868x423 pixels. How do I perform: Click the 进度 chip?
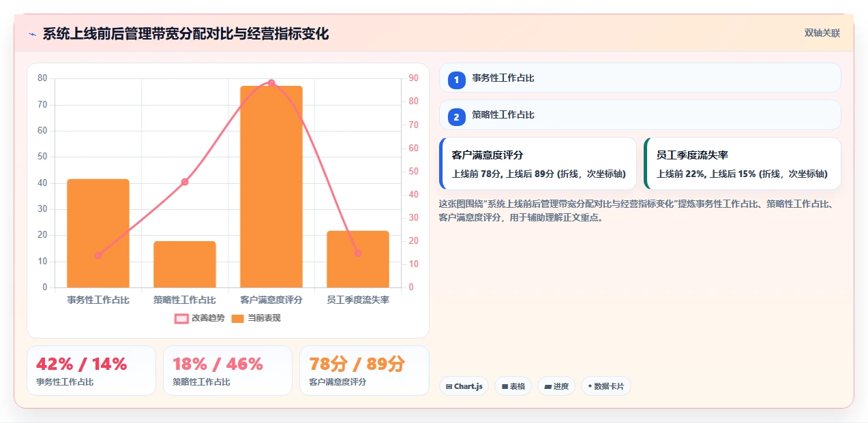(x=556, y=386)
